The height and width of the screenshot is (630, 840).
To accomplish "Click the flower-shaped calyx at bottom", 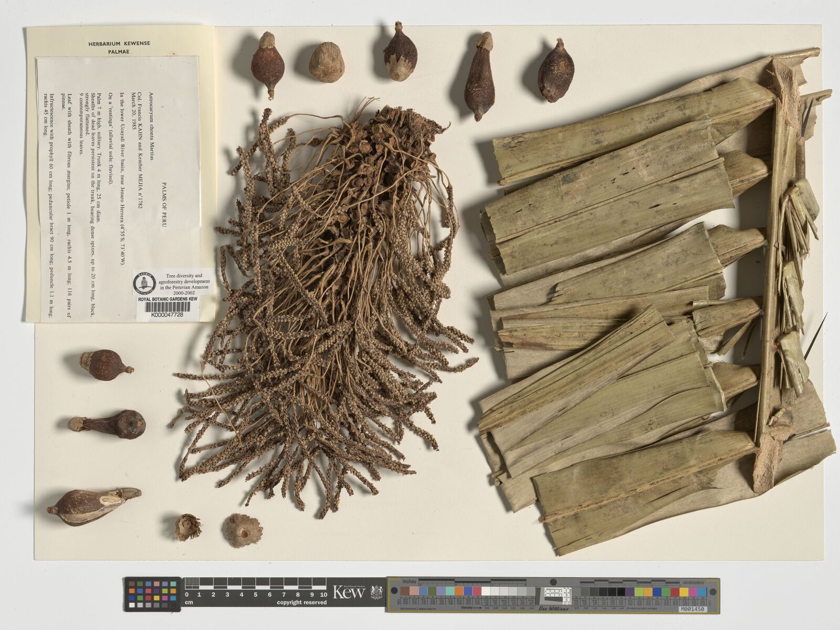I will click(x=241, y=529).
